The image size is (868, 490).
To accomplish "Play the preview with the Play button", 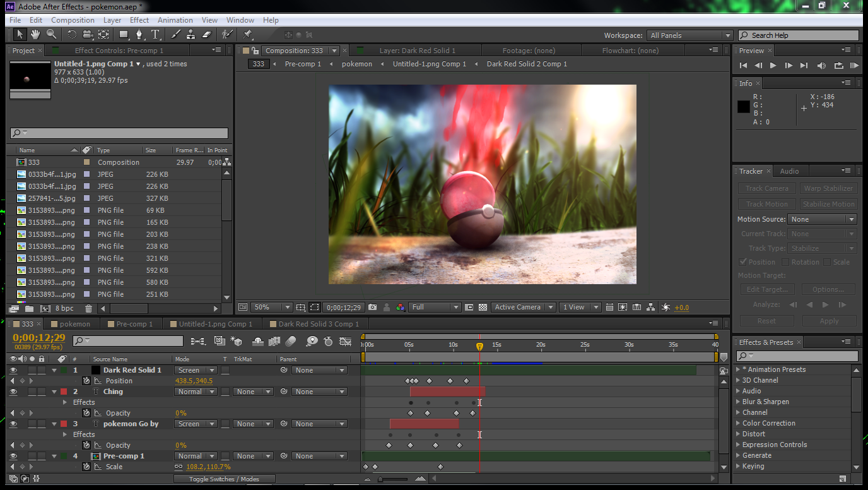I will click(x=773, y=66).
